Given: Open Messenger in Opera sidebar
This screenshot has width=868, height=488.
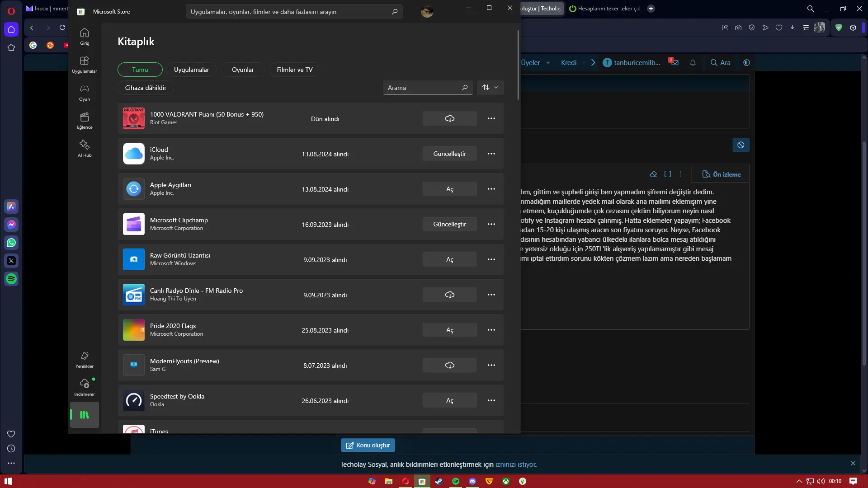Looking at the screenshot, I should [11, 225].
